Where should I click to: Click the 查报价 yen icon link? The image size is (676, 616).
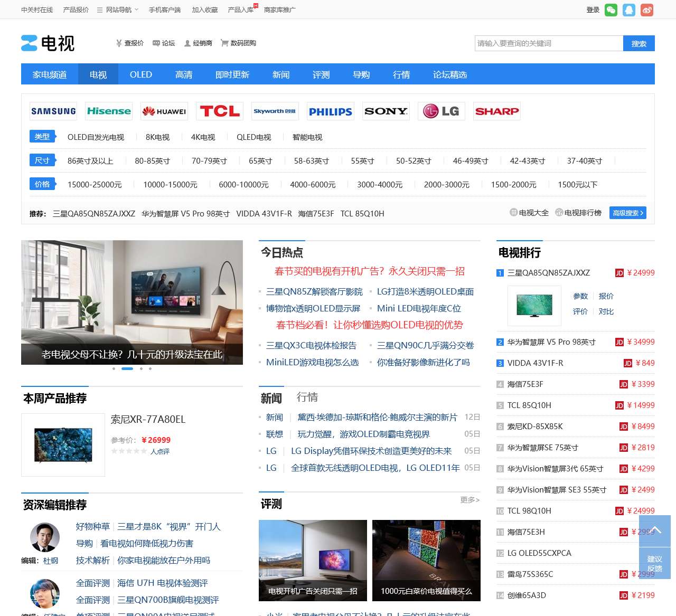click(129, 43)
